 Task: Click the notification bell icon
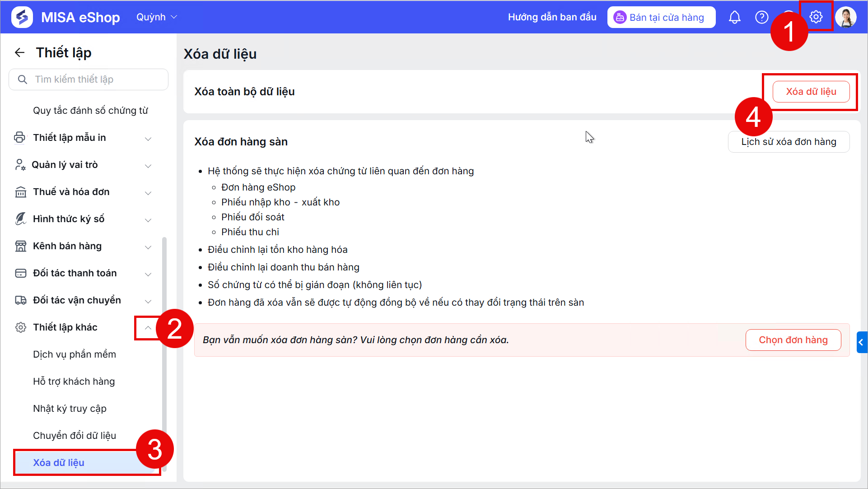pyautogui.click(x=735, y=17)
